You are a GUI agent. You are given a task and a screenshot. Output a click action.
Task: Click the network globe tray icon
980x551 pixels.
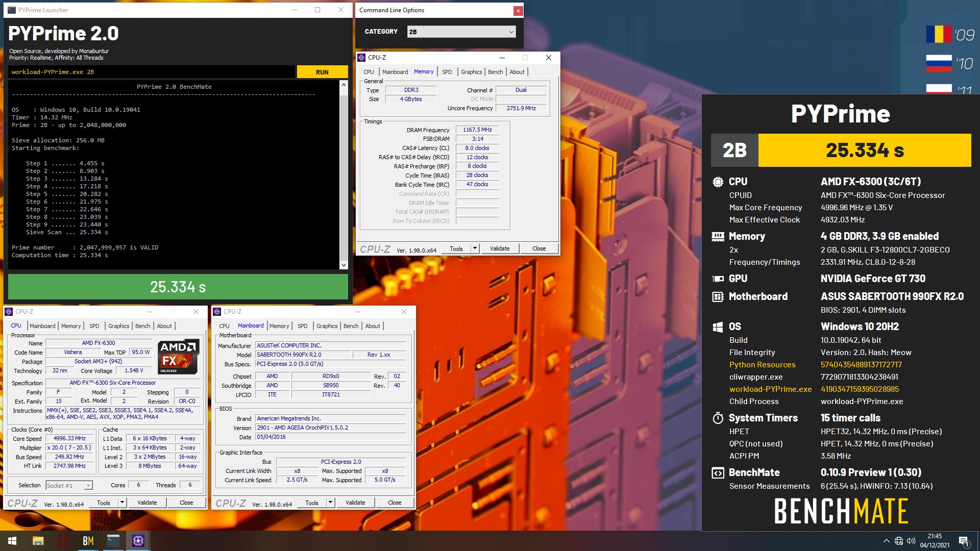899,541
